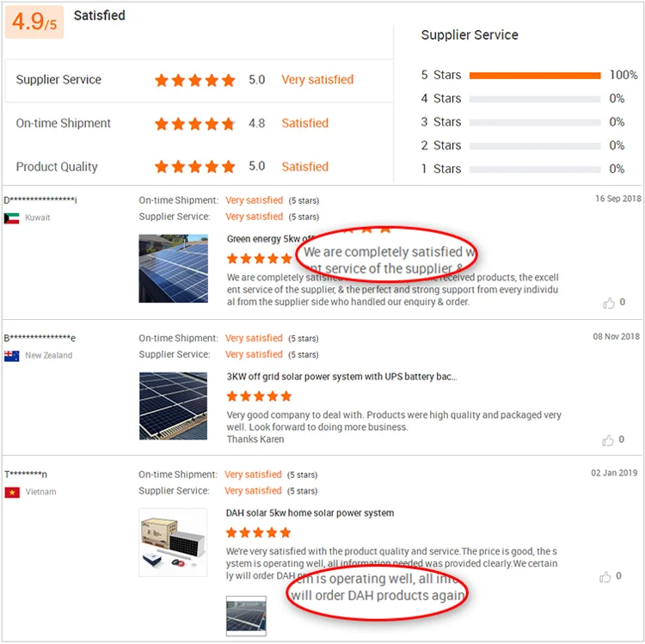
Task: Open DAH solar 5kw home system link
Action: (x=310, y=513)
